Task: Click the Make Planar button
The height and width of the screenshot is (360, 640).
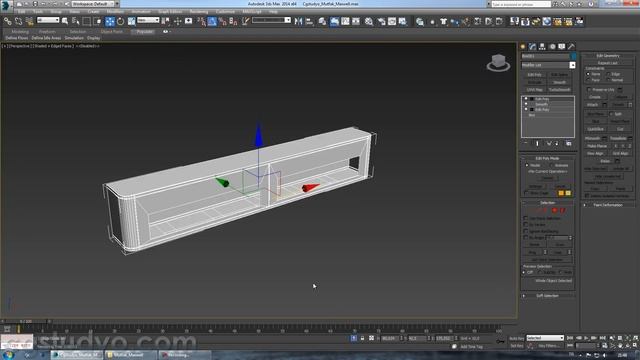Action: pos(597,146)
